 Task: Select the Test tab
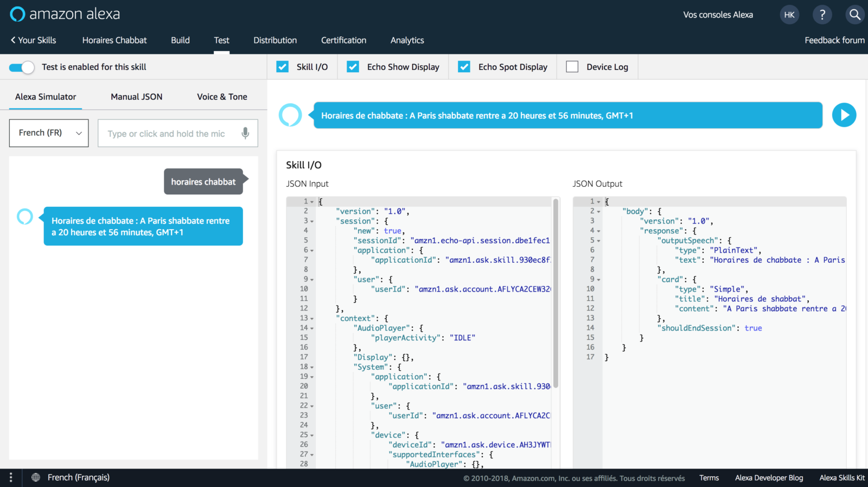(x=221, y=40)
